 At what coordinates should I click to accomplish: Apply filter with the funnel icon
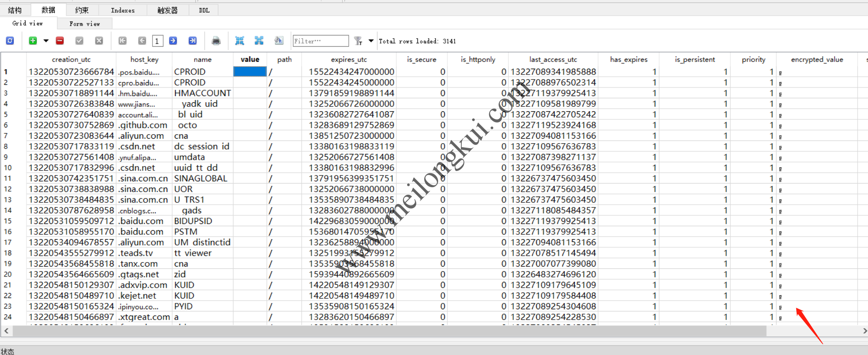358,41
